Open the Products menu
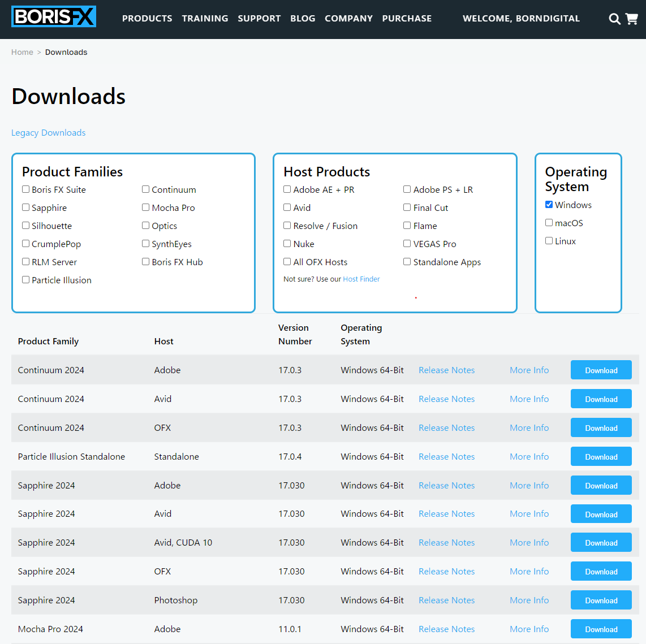646x644 pixels. point(147,19)
